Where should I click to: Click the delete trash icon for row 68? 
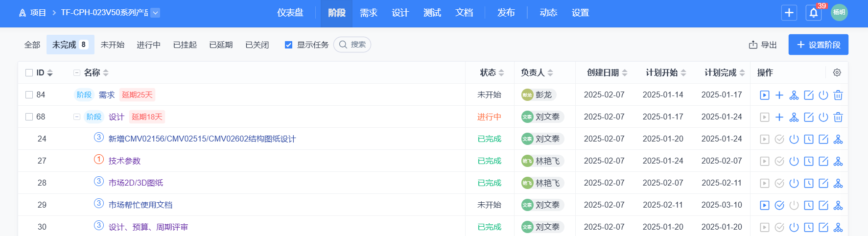coord(838,117)
